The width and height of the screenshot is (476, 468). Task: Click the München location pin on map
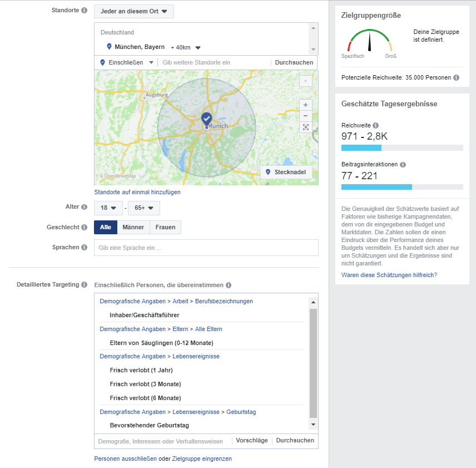(x=206, y=119)
